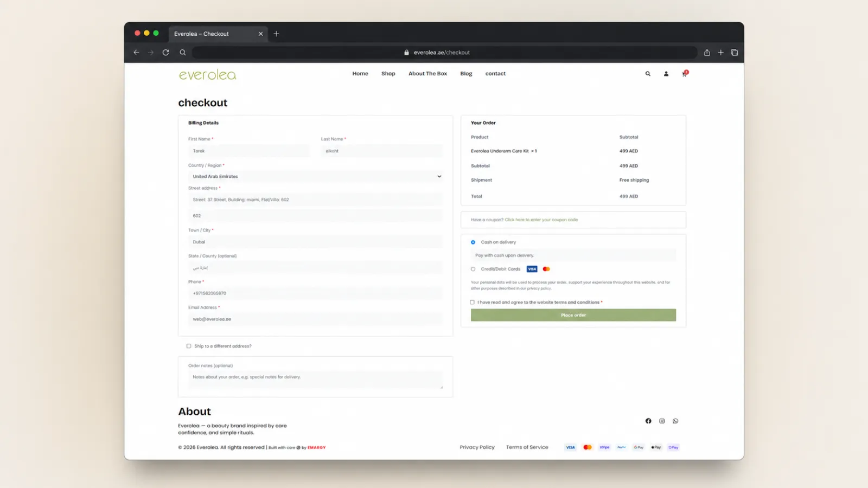Click the footer Apple Pay badge
Image resolution: width=868 pixels, height=488 pixels.
656,447
